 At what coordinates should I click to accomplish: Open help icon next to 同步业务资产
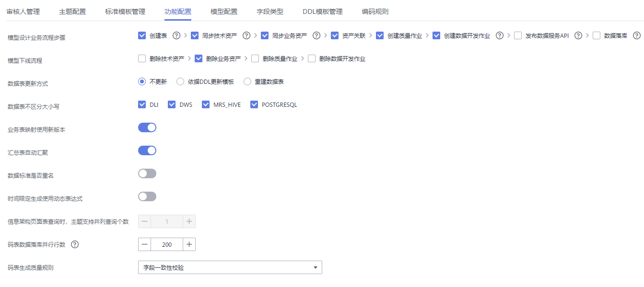click(x=316, y=35)
